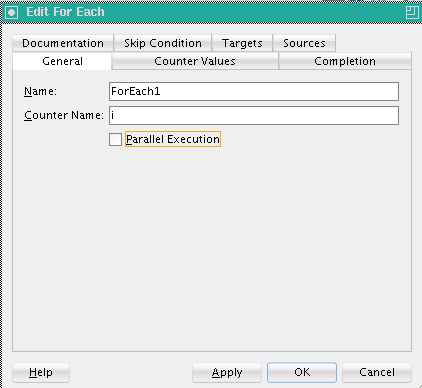This screenshot has width=422, height=388.
Task: Select the Sources tab
Action: tap(304, 43)
